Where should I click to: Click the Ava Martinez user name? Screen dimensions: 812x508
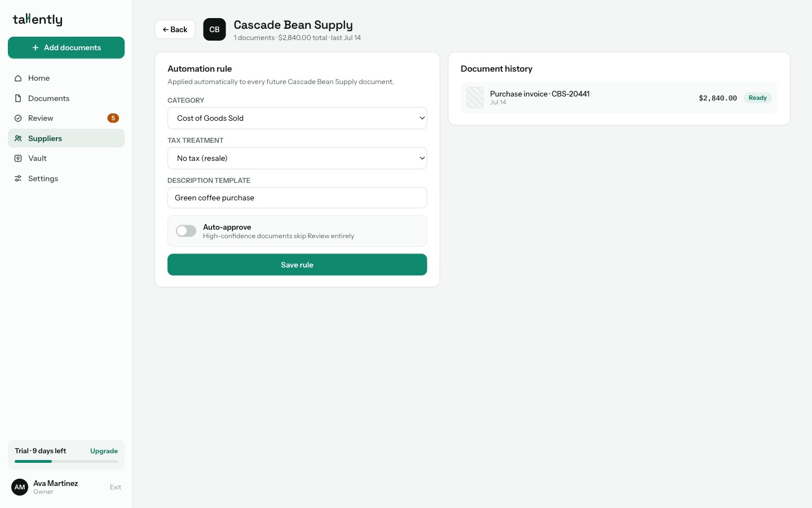56,483
